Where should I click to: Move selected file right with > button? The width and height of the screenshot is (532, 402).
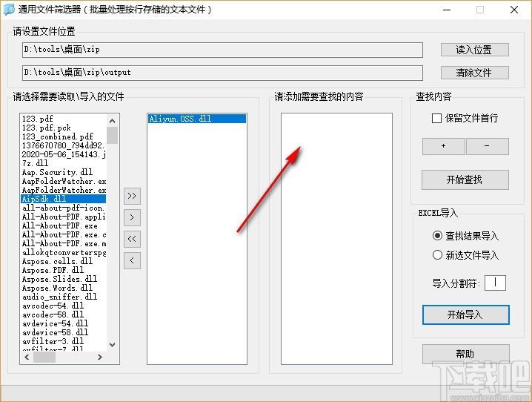point(132,217)
